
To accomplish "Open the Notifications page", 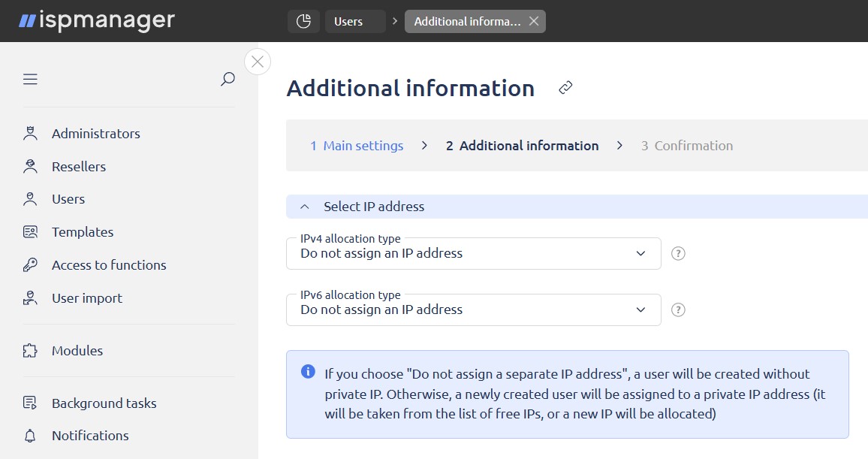I will tap(90, 436).
